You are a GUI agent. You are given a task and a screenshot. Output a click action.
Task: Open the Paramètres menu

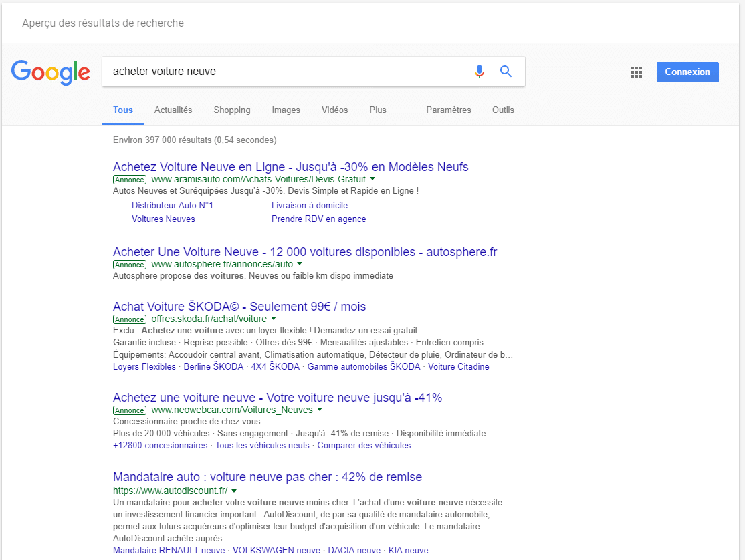pos(449,110)
